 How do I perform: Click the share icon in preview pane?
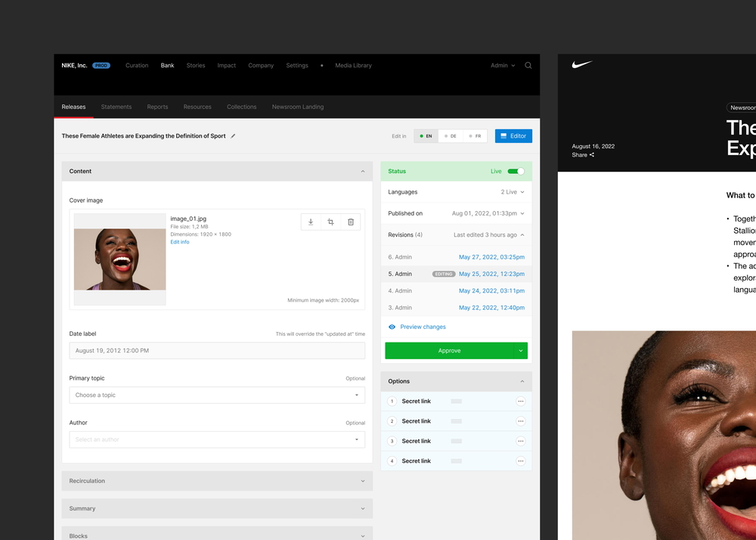[x=592, y=155]
